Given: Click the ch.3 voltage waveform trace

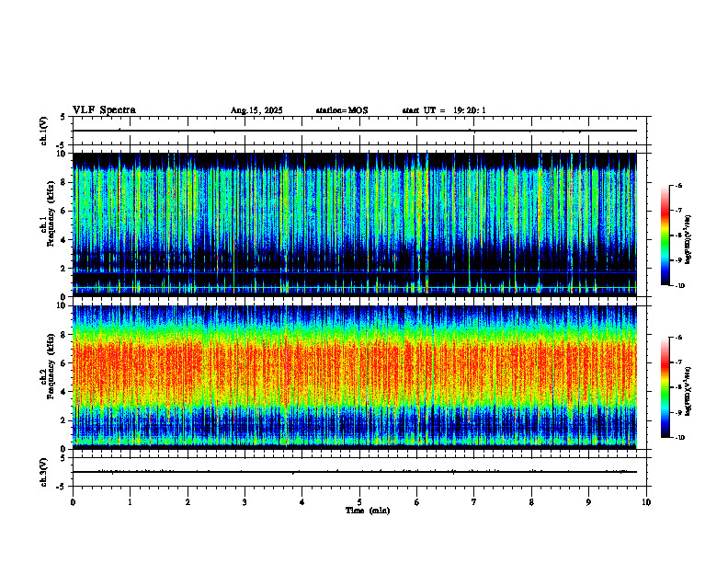Looking at the screenshot, I should point(355,472).
